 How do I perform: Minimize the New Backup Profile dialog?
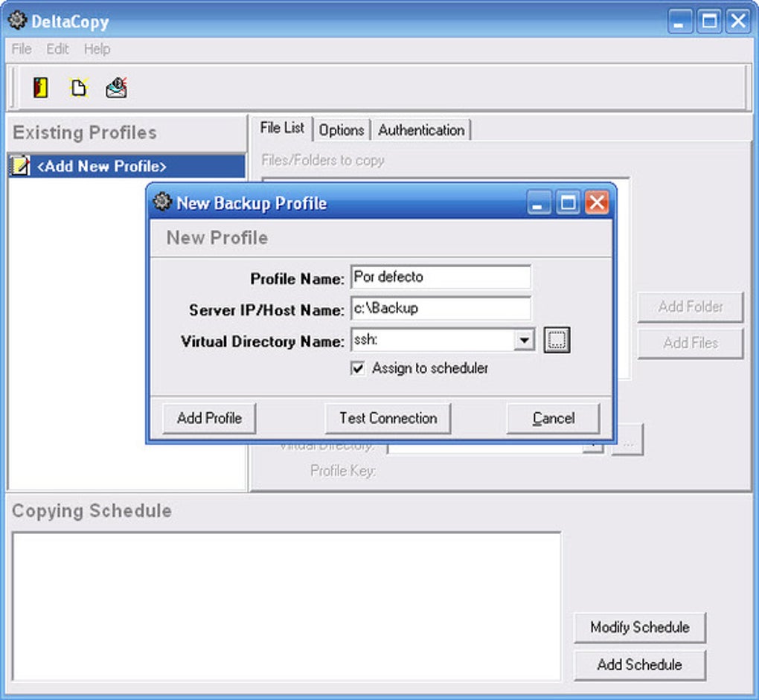pos(538,202)
